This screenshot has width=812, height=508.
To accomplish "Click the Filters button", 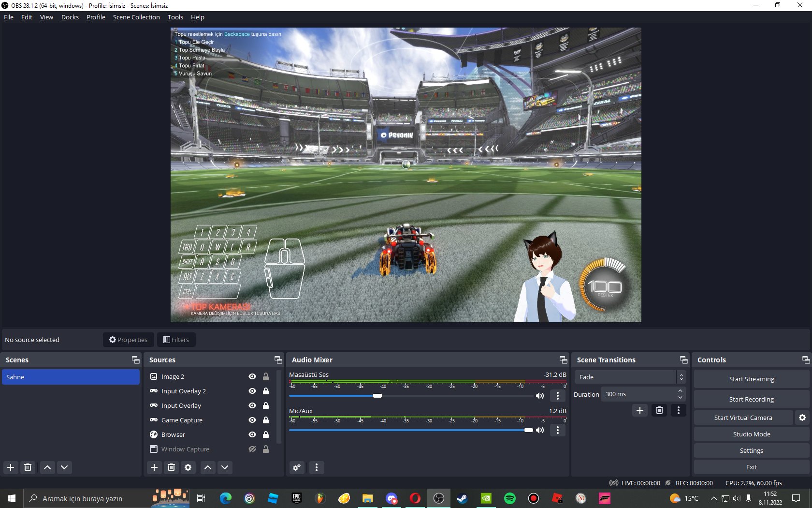I will click(176, 340).
